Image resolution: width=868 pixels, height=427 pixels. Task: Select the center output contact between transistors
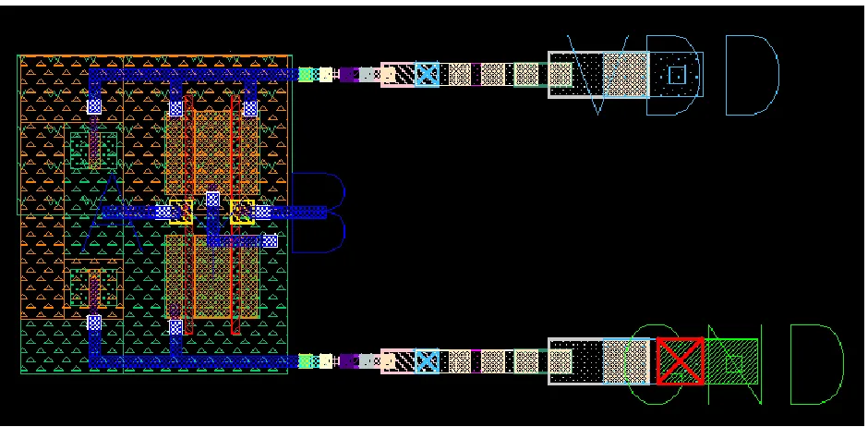pos(212,199)
